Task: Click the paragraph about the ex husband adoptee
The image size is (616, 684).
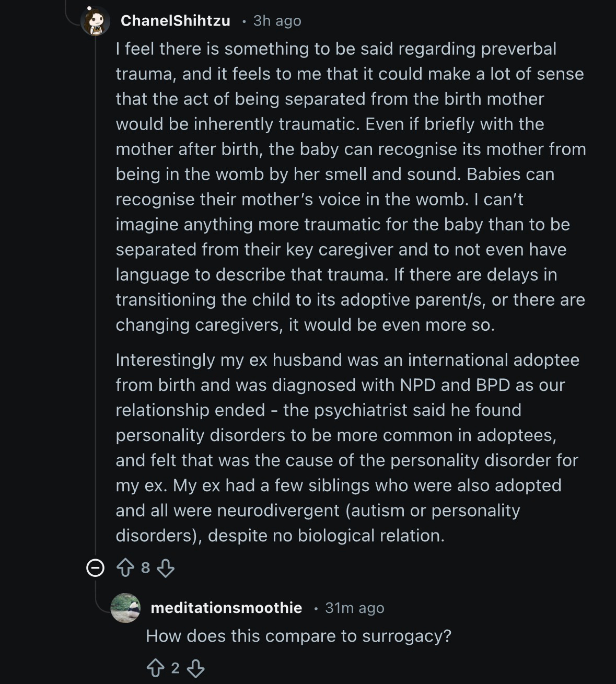Action: pyautogui.click(x=347, y=448)
